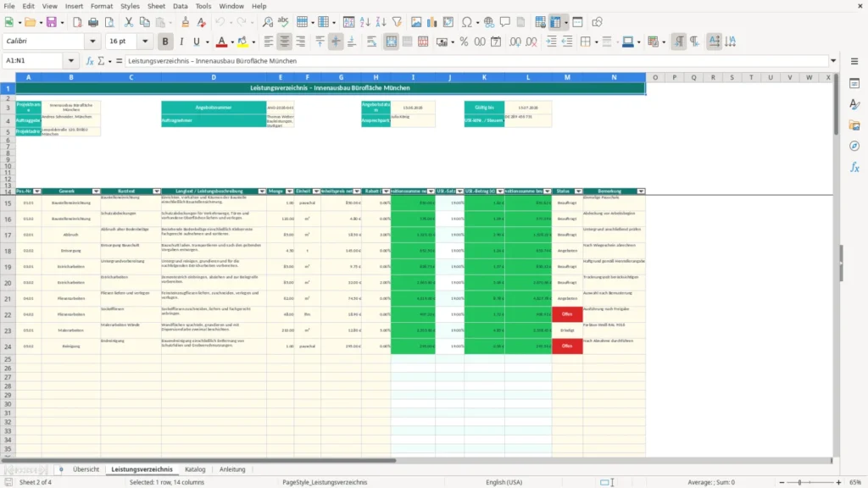Open the File menu
Screen dimensions: 868x488
[9, 6]
